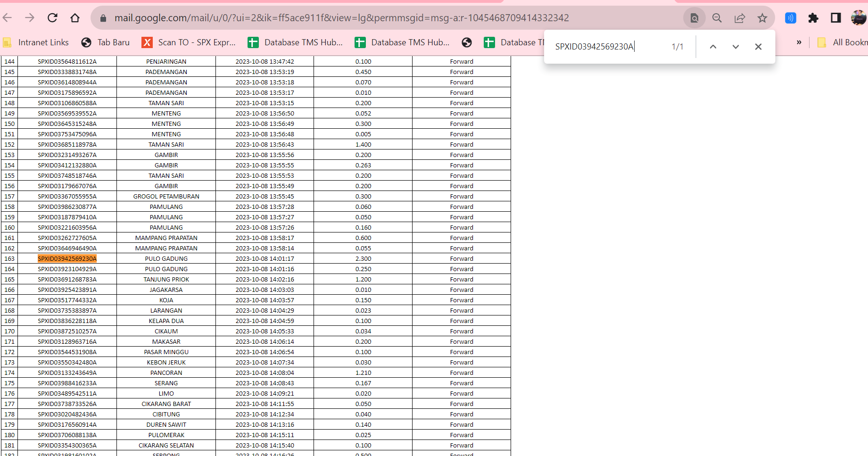Click the TANJUNG PRIOK cell
Viewport: 868px width, 456px height.
click(x=166, y=279)
